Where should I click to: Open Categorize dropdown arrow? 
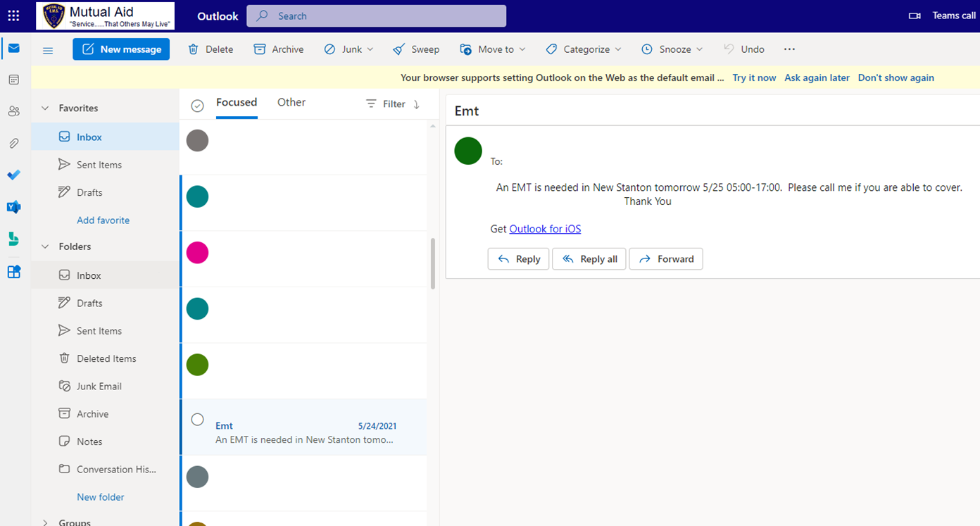[618, 49]
